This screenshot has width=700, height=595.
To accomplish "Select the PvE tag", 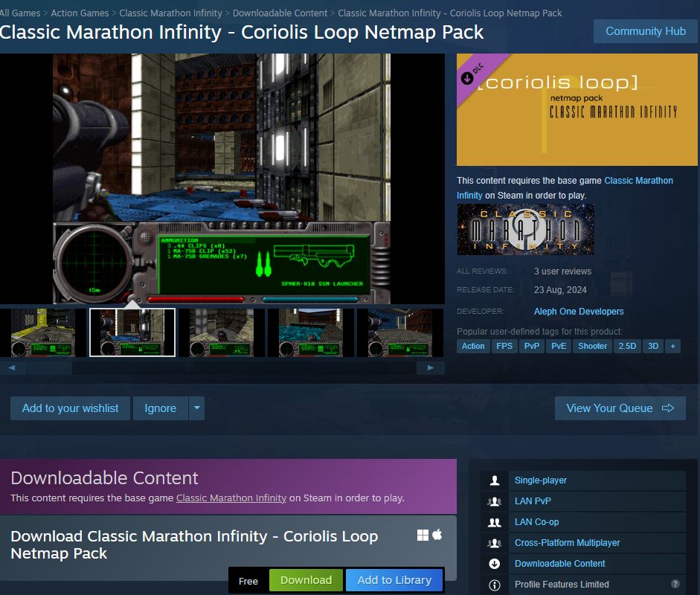I will tap(559, 346).
